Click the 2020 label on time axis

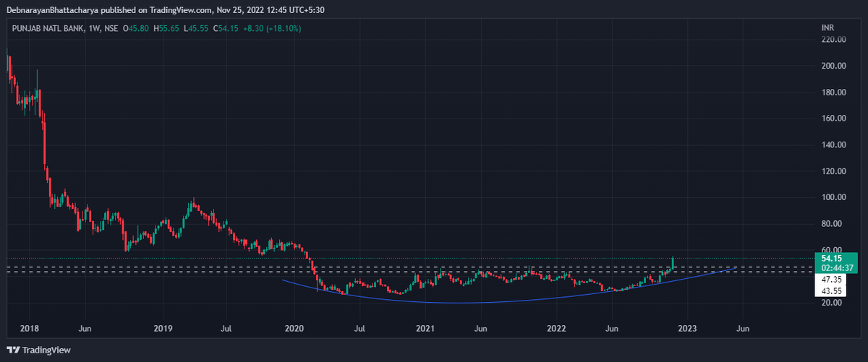click(x=294, y=328)
